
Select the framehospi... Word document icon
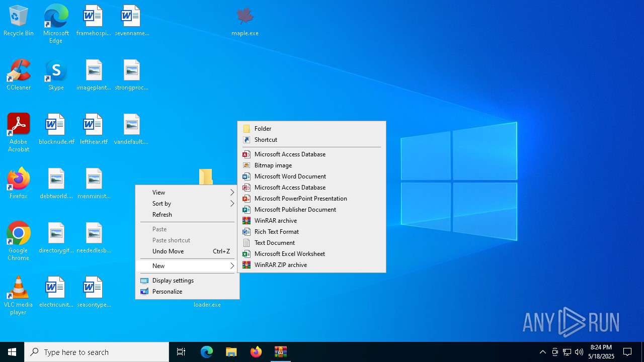pos(93,21)
